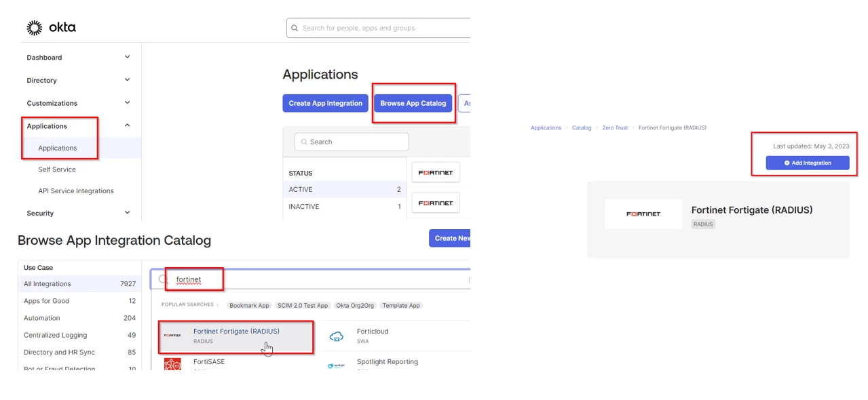Screen dimensions: 868x400
Task: Click the Fortinet logo on the integration detail card
Action: 643,214
